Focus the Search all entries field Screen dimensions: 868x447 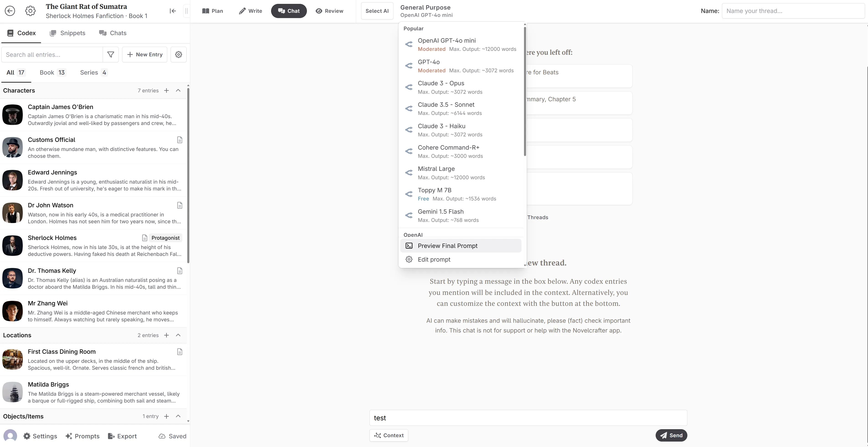(x=52, y=54)
